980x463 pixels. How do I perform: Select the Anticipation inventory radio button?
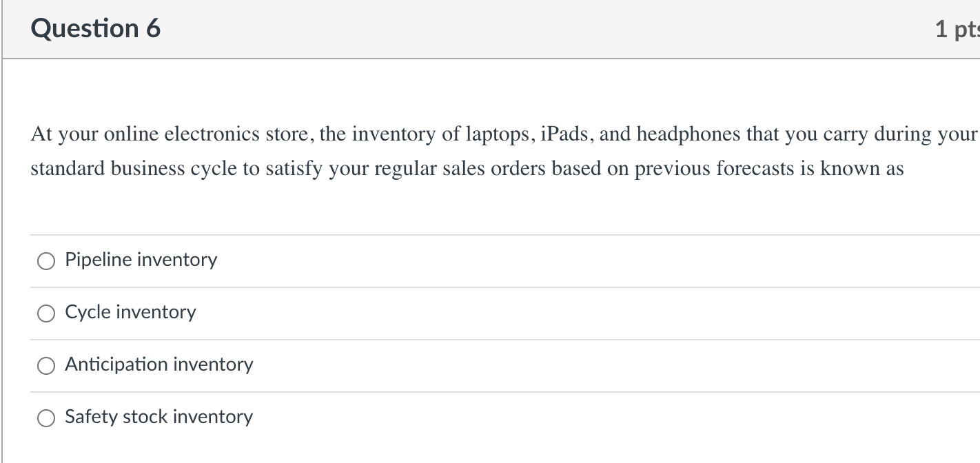pos(45,365)
